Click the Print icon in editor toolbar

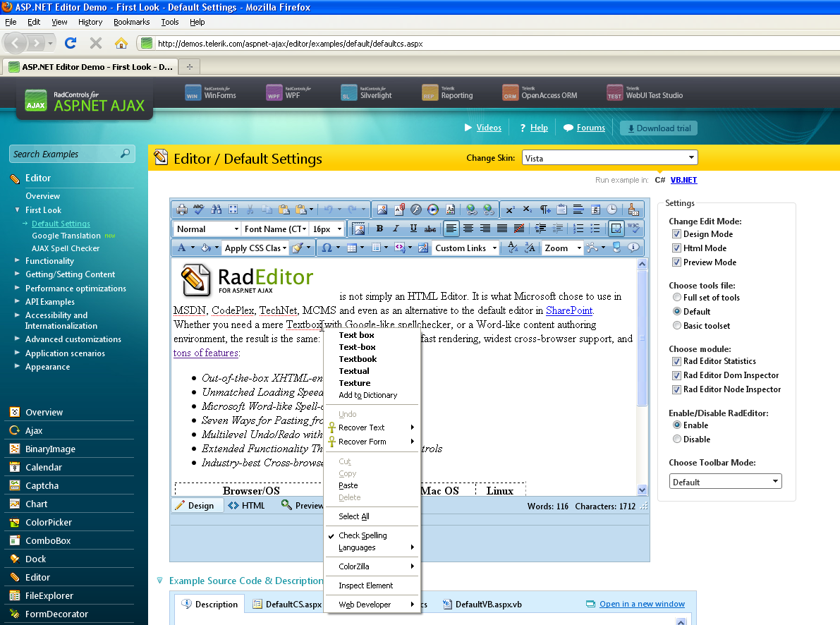tap(182, 210)
